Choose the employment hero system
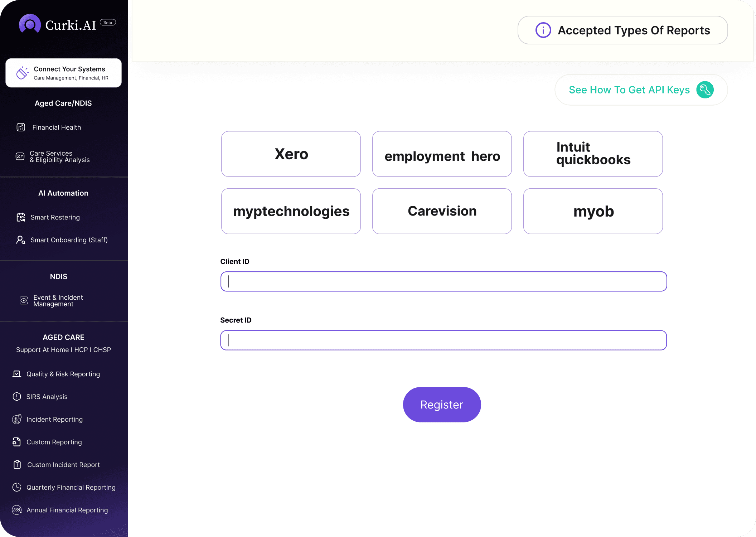 (442, 154)
